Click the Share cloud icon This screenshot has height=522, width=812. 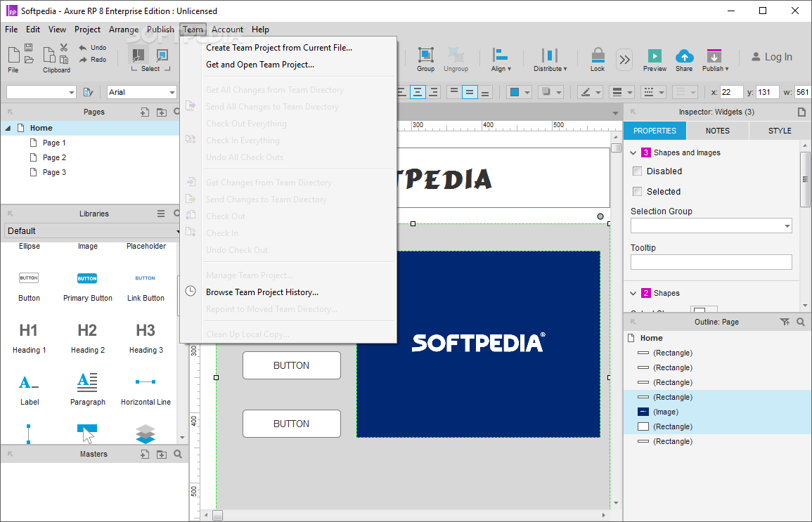[684, 56]
